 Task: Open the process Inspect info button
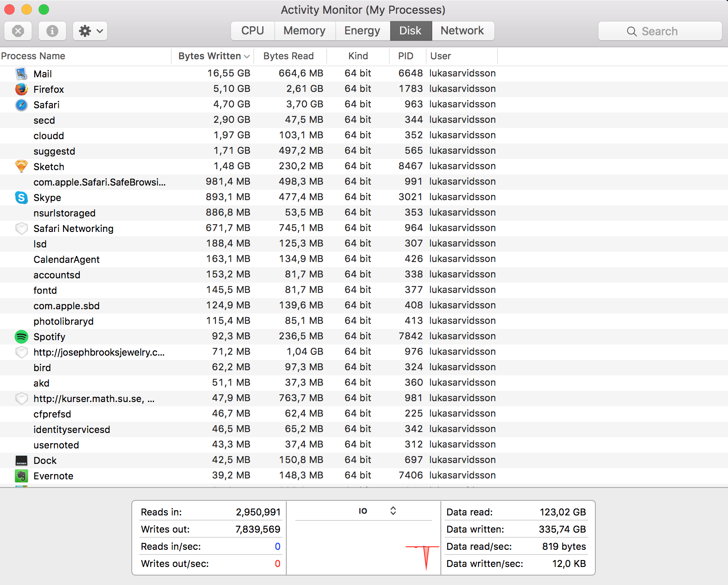52,31
